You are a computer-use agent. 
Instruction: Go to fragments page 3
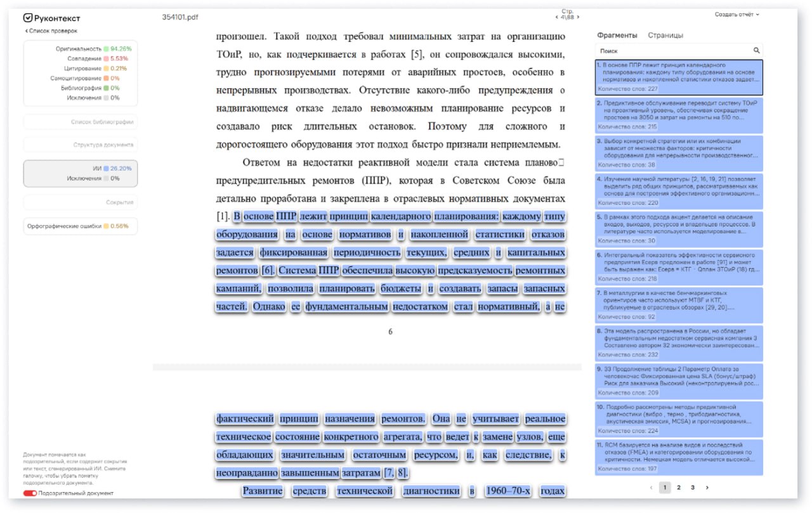(x=693, y=488)
